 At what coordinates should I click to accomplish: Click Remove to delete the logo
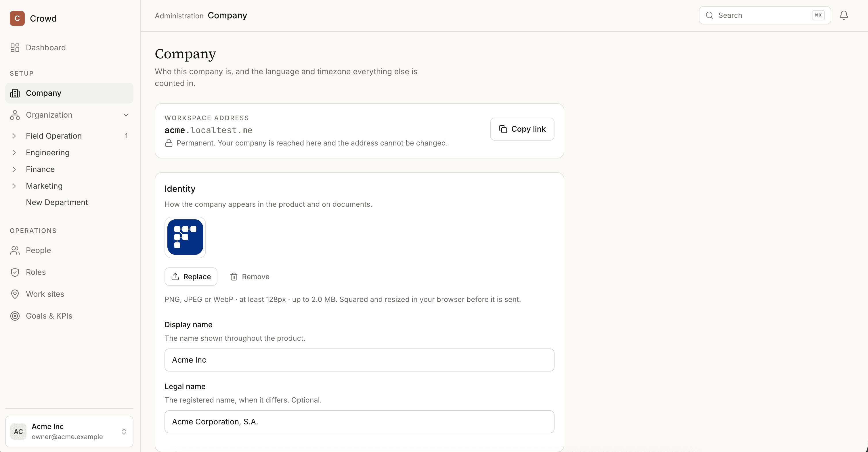pos(250,277)
